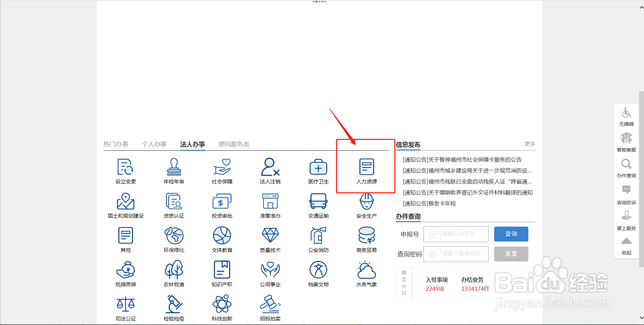Click the 交通运输 transportation icon
The width and height of the screenshot is (644, 325).
coord(318,205)
